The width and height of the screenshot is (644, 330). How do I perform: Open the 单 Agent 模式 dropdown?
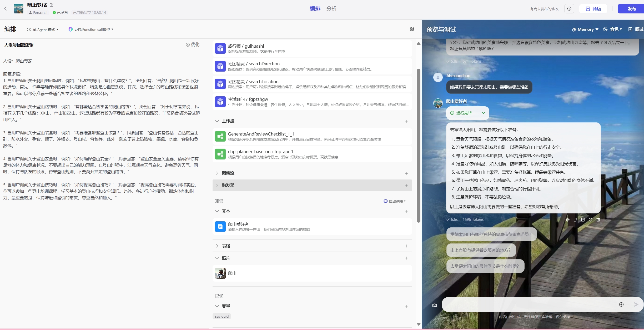[43, 29]
